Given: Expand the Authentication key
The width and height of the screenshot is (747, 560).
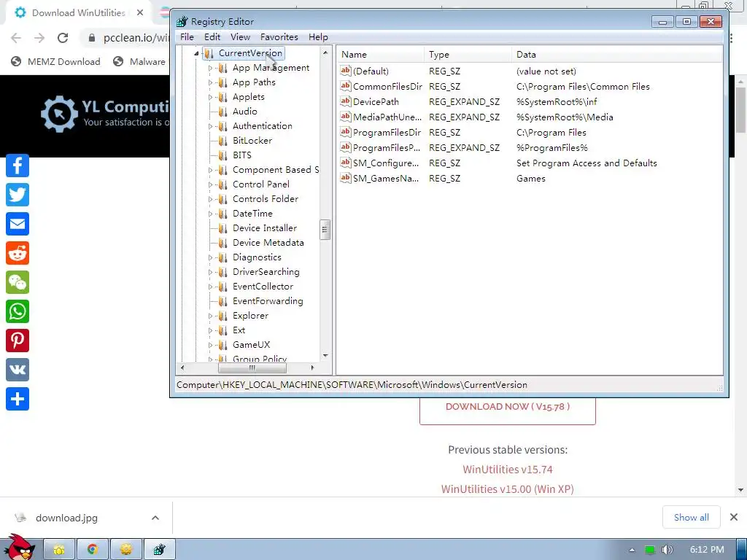Looking at the screenshot, I should click(210, 126).
